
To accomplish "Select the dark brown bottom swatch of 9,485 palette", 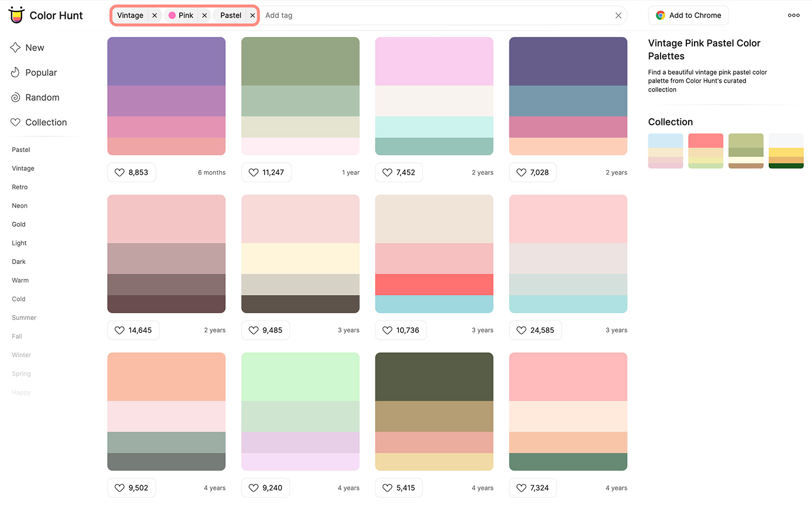I will pos(300,304).
